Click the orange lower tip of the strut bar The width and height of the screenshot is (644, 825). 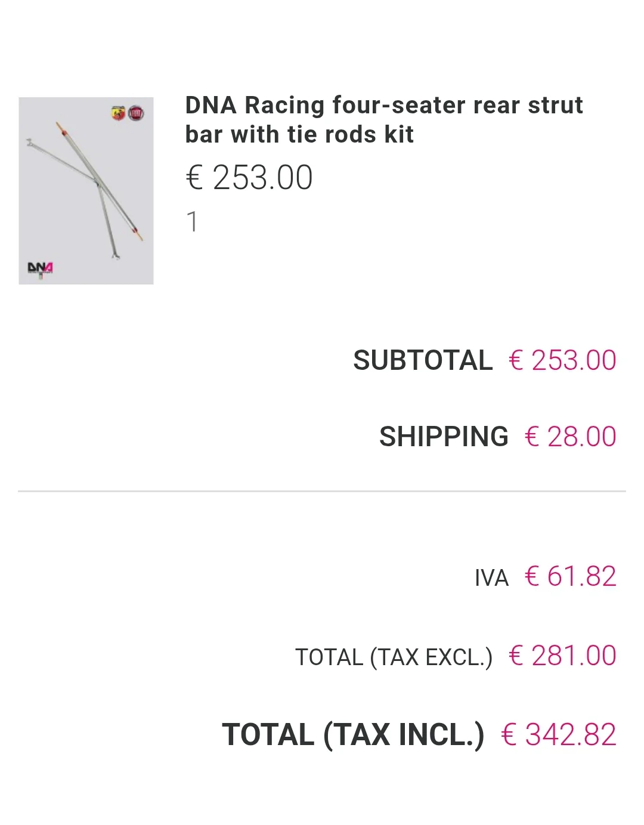point(139,235)
